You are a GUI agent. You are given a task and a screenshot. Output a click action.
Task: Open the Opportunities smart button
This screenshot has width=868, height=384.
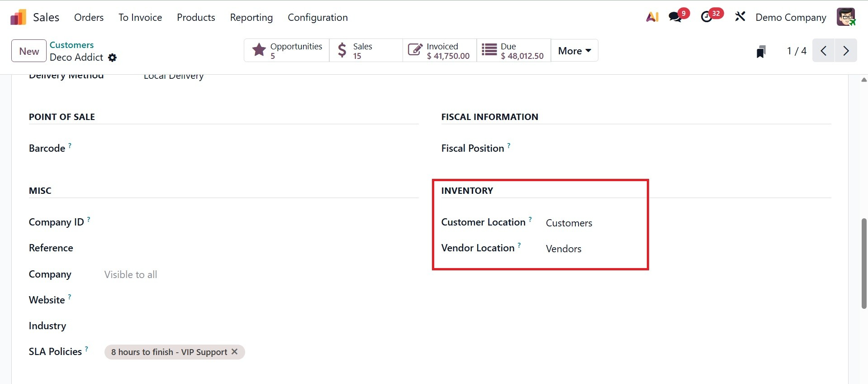point(287,51)
